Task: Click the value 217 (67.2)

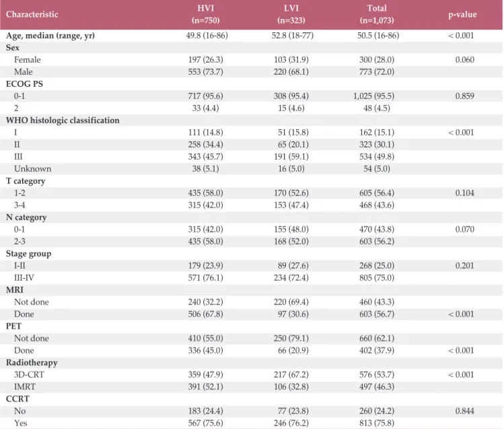Action: click(291, 374)
